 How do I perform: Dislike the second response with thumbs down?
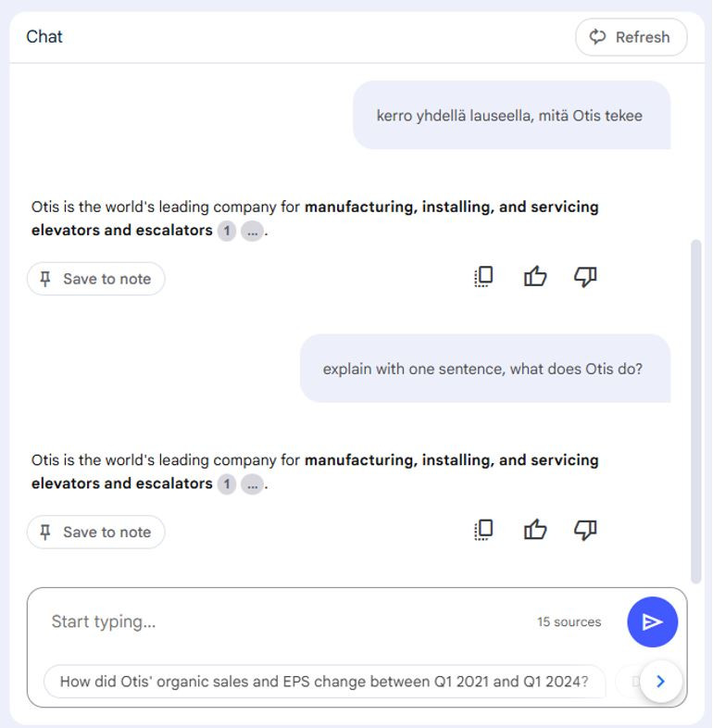[x=585, y=530]
